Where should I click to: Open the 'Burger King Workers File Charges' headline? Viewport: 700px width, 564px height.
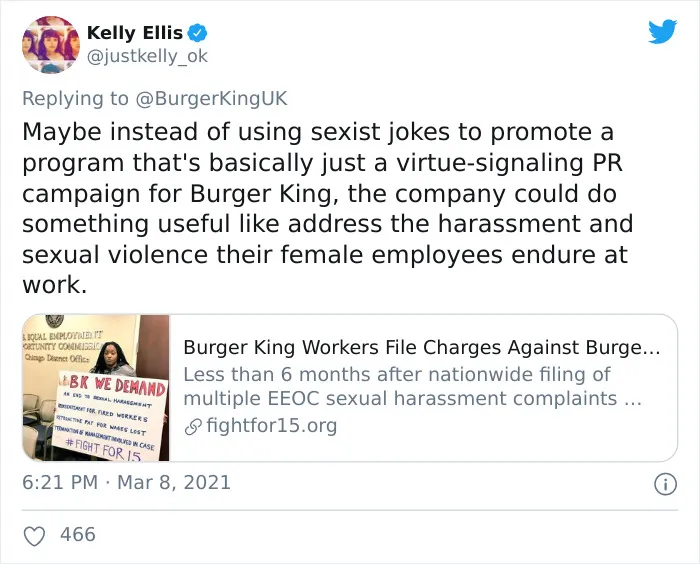421,347
